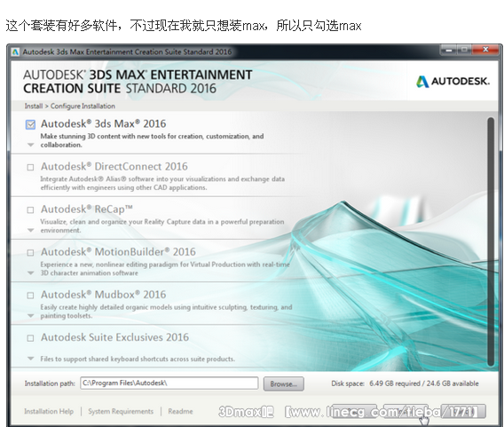Click the "Make stunning 3D content" description text
The height and width of the screenshot is (427, 504).
tap(152, 140)
